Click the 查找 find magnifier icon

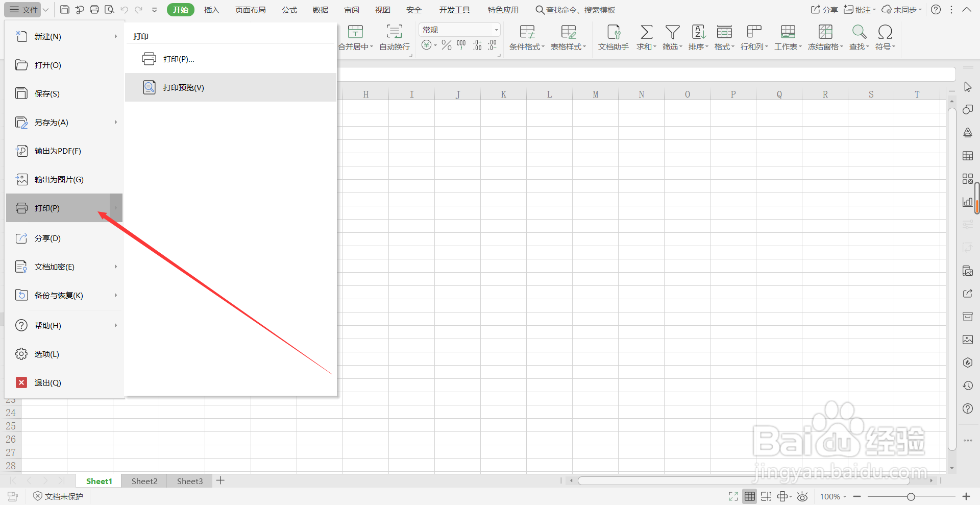pos(859,32)
